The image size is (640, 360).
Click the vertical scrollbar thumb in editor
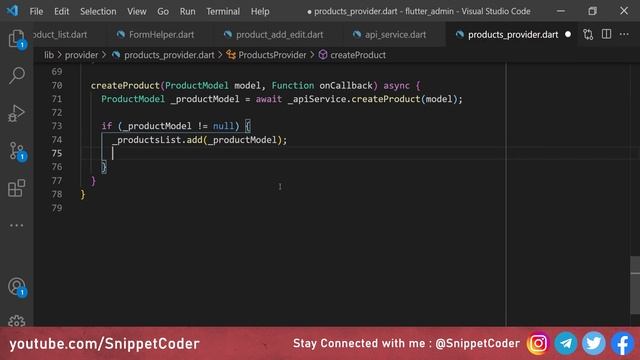point(635,285)
